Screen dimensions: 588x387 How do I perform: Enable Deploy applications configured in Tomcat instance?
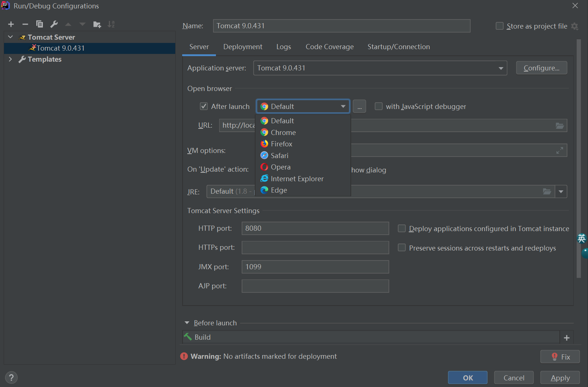pos(402,229)
